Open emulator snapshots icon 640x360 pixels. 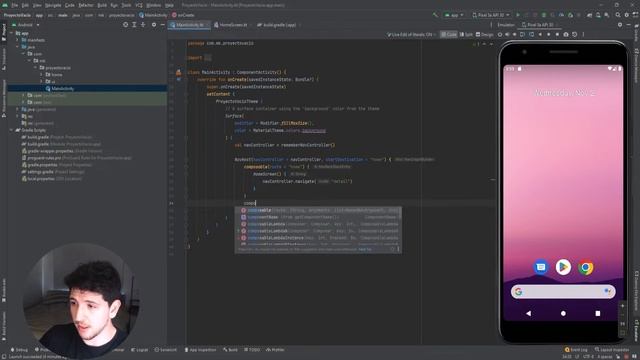(x=575, y=35)
